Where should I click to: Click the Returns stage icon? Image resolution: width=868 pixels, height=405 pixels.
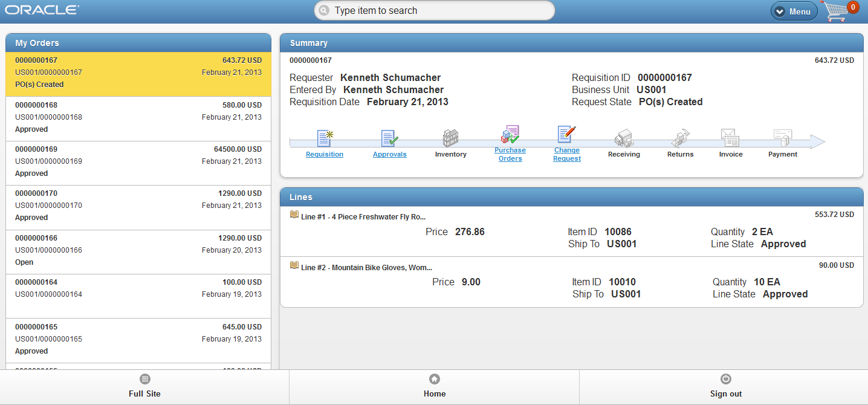pyautogui.click(x=681, y=138)
